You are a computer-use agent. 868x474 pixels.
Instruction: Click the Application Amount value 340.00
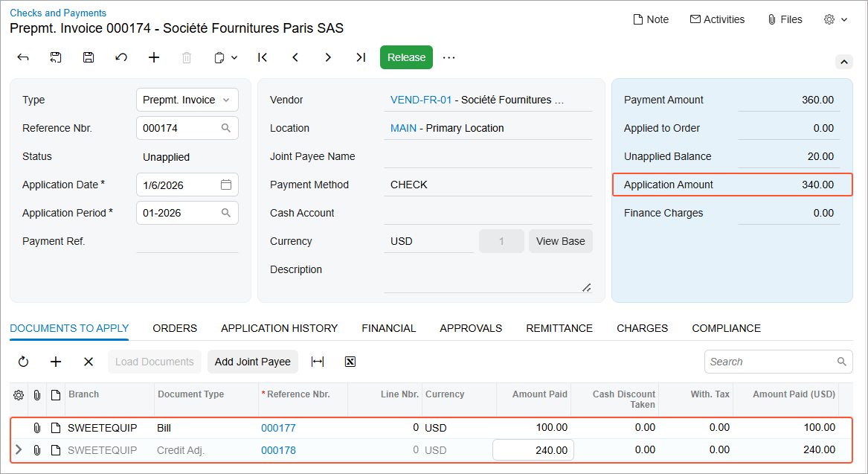click(817, 185)
